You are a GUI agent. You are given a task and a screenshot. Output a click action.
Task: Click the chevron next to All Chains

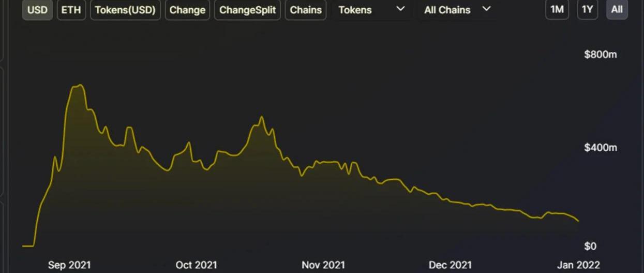point(486,9)
